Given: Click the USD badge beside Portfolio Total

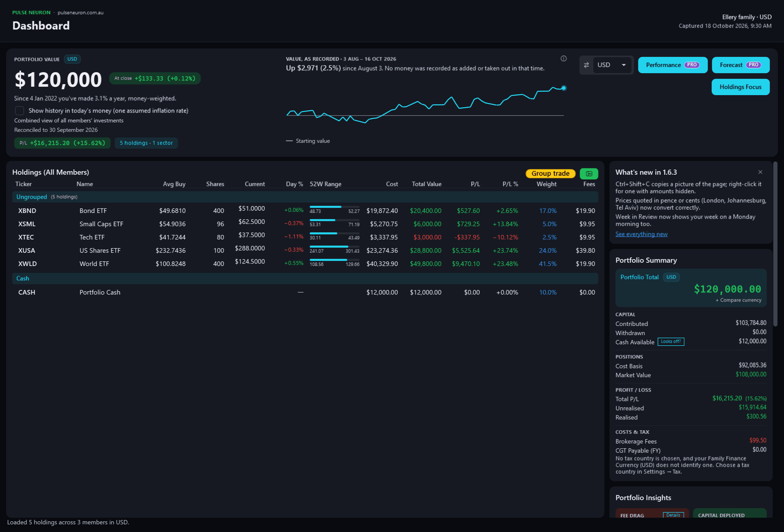Looking at the screenshot, I should click(x=671, y=277).
